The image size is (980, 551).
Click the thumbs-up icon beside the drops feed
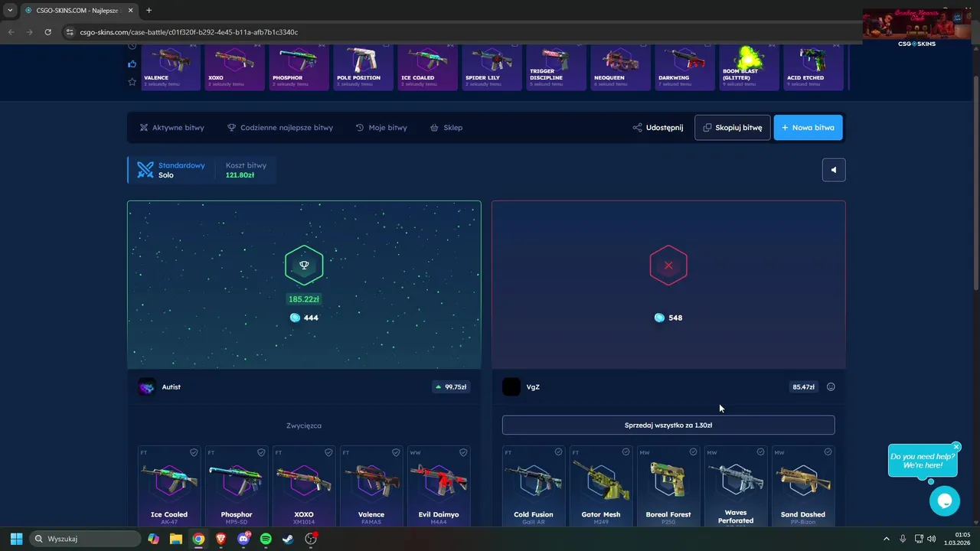[x=132, y=64]
